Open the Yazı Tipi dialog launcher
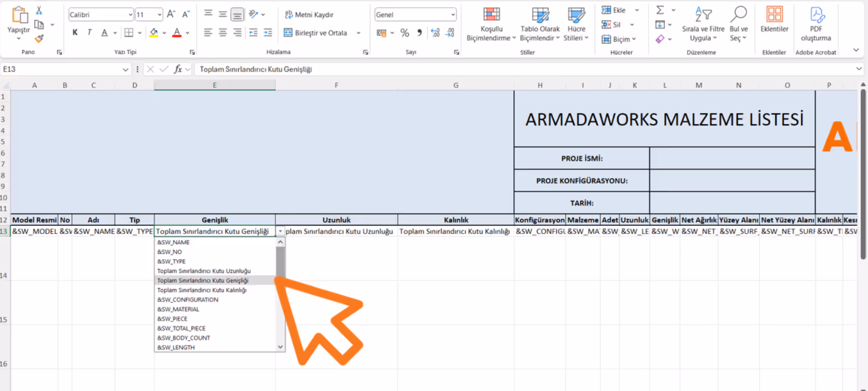Viewport: 868px width, 391px height. (192, 52)
